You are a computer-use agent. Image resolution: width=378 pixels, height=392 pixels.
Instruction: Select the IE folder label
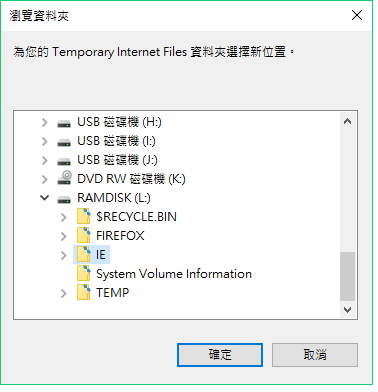[x=101, y=255]
